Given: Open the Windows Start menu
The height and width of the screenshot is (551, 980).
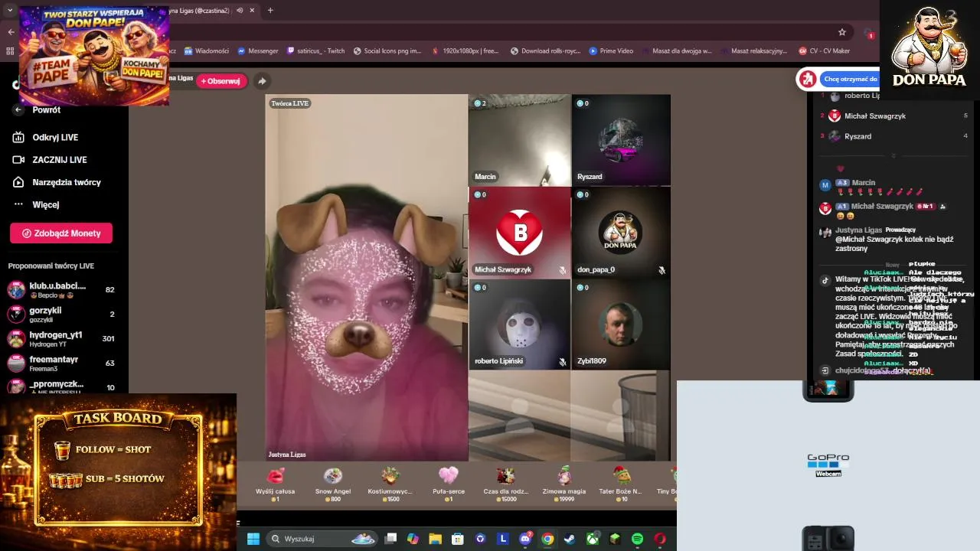Looking at the screenshot, I should (253, 539).
